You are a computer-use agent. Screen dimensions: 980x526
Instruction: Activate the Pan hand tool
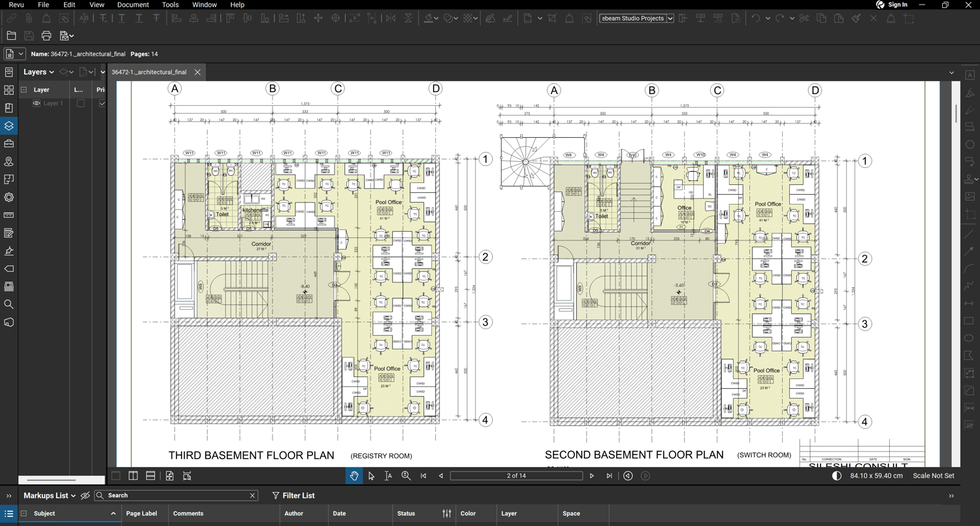[x=354, y=476]
